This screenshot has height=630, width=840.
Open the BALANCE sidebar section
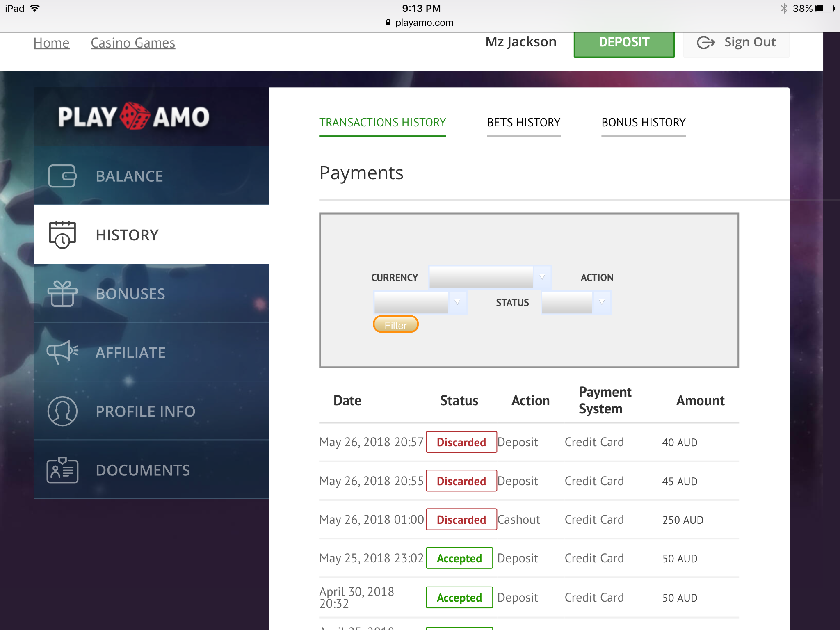(x=151, y=176)
